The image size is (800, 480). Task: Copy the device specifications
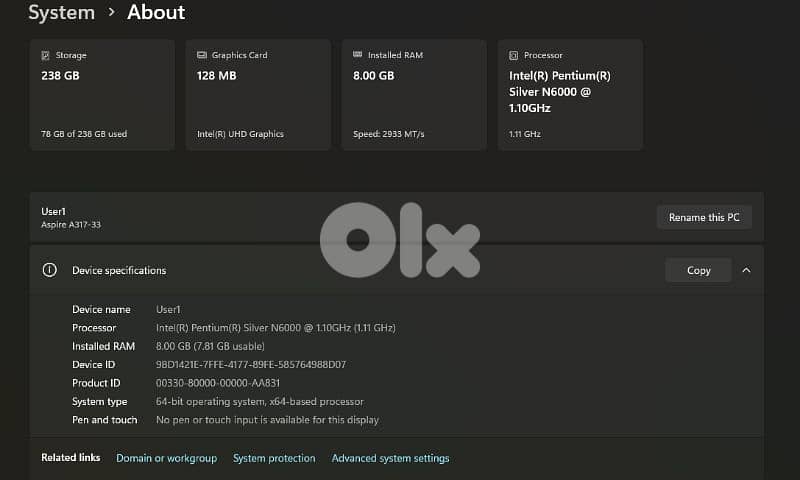click(698, 270)
